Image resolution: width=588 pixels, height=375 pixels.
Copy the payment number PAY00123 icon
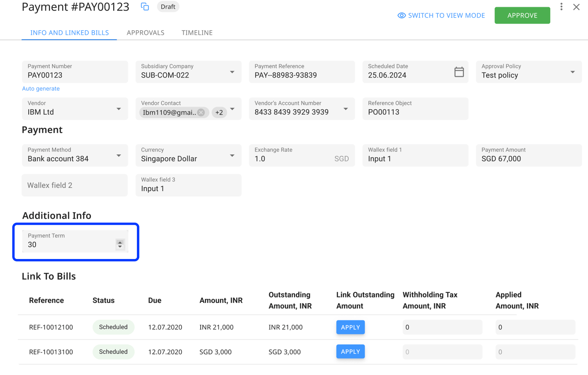pyautogui.click(x=145, y=7)
